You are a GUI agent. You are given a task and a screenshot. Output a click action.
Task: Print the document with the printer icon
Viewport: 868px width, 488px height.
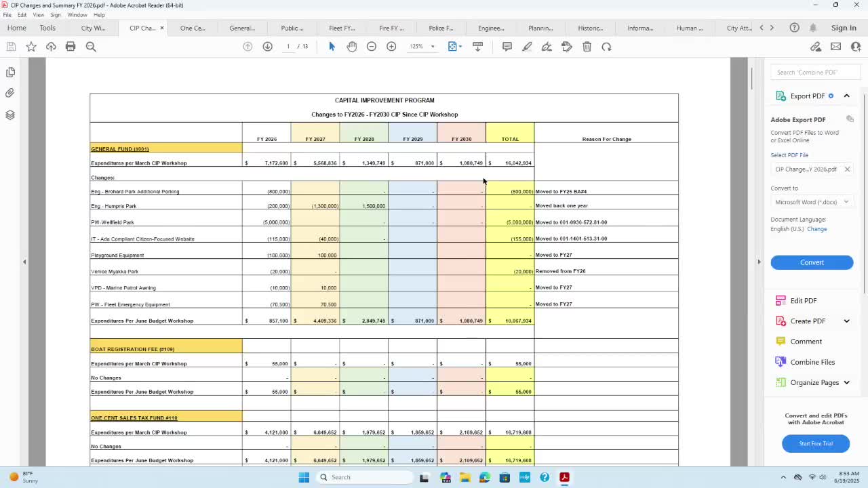tap(71, 47)
